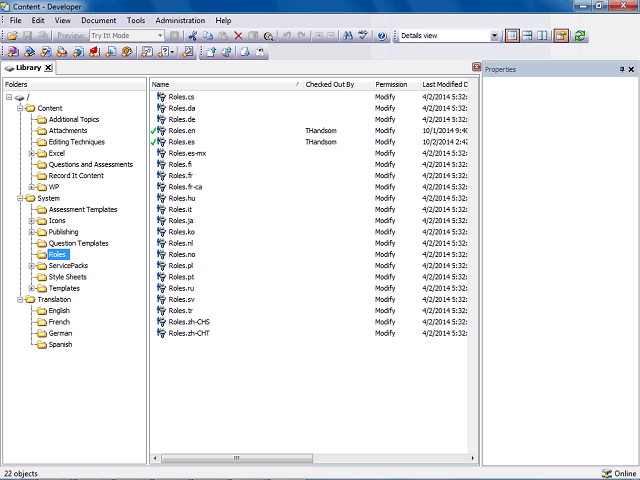640x480 pixels.
Task: Click the Open document toolbar icon
Action: click(12, 36)
